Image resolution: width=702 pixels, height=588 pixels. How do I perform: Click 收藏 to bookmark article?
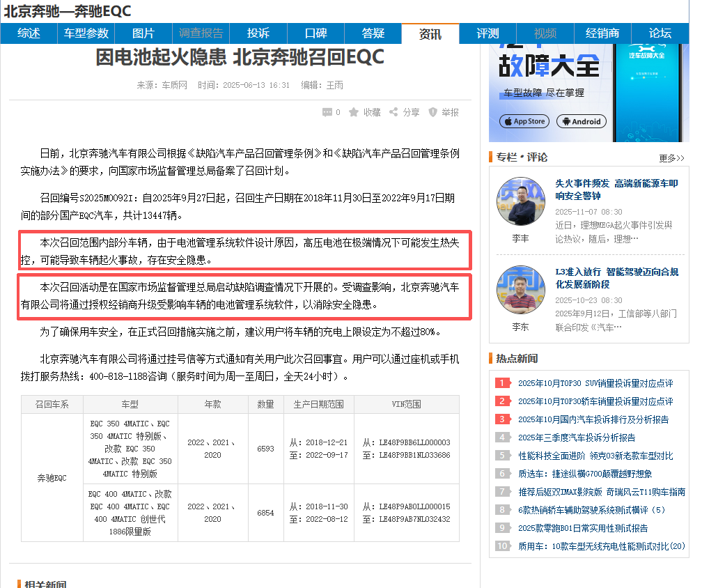tap(372, 112)
